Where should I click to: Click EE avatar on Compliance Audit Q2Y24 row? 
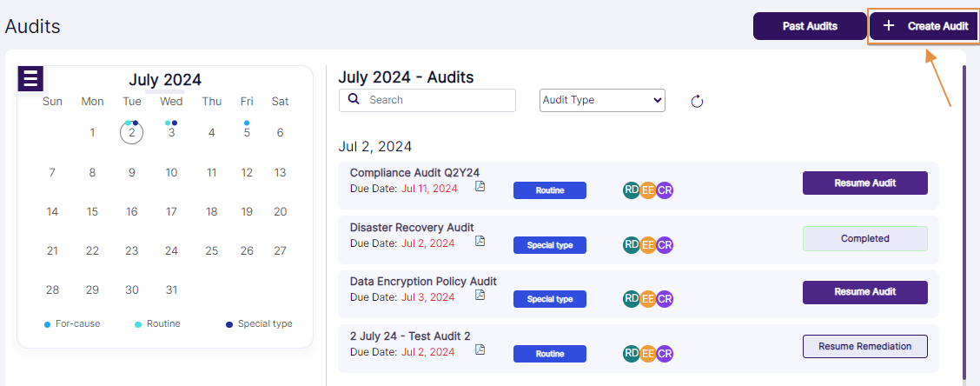[648, 190]
